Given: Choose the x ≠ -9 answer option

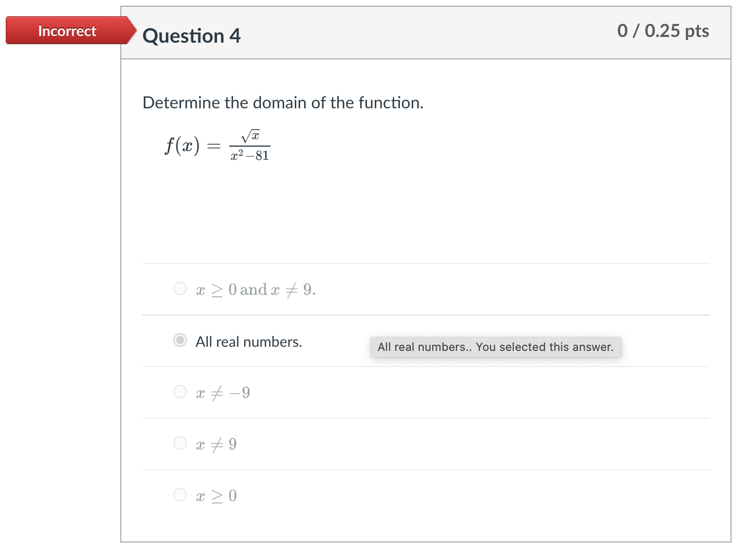Looking at the screenshot, I should point(180,392).
